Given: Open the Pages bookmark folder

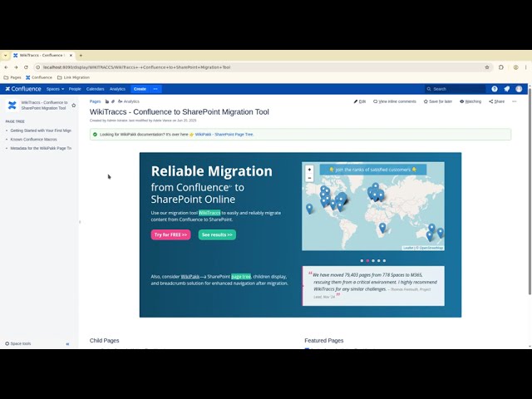Looking at the screenshot, I should click(x=12, y=77).
